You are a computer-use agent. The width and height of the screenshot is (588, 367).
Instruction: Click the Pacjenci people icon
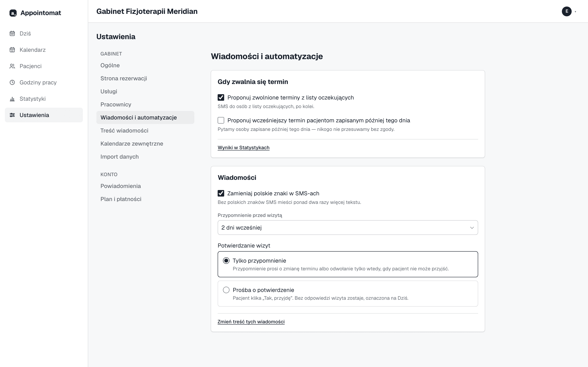[x=12, y=66]
